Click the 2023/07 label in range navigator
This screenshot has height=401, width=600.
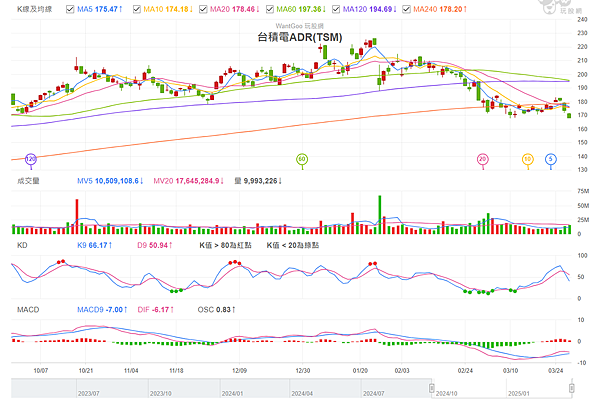pyautogui.click(x=89, y=394)
